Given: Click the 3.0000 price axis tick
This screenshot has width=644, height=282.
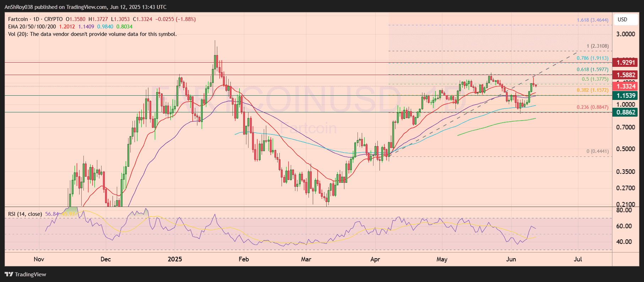Looking at the screenshot, I should 626,34.
